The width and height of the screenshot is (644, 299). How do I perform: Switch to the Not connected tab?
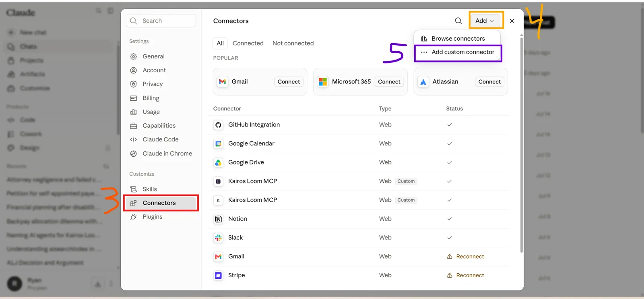click(293, 43)
